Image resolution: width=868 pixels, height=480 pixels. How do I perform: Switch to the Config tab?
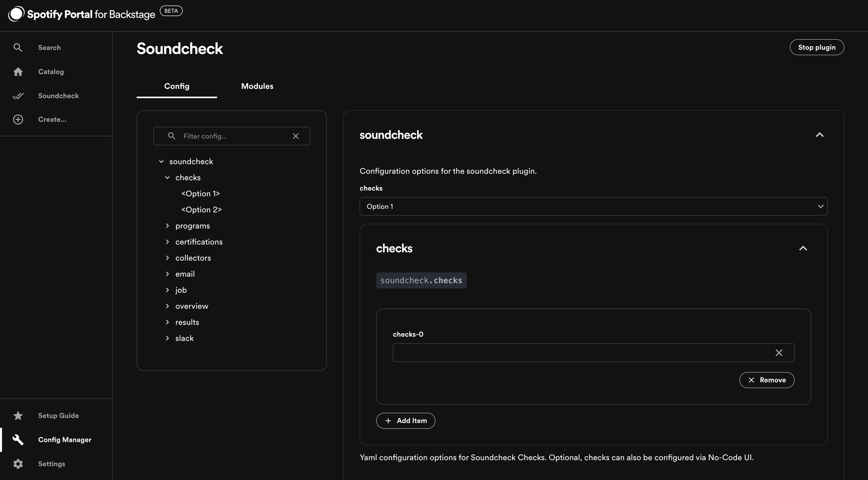tap(177, 86)
